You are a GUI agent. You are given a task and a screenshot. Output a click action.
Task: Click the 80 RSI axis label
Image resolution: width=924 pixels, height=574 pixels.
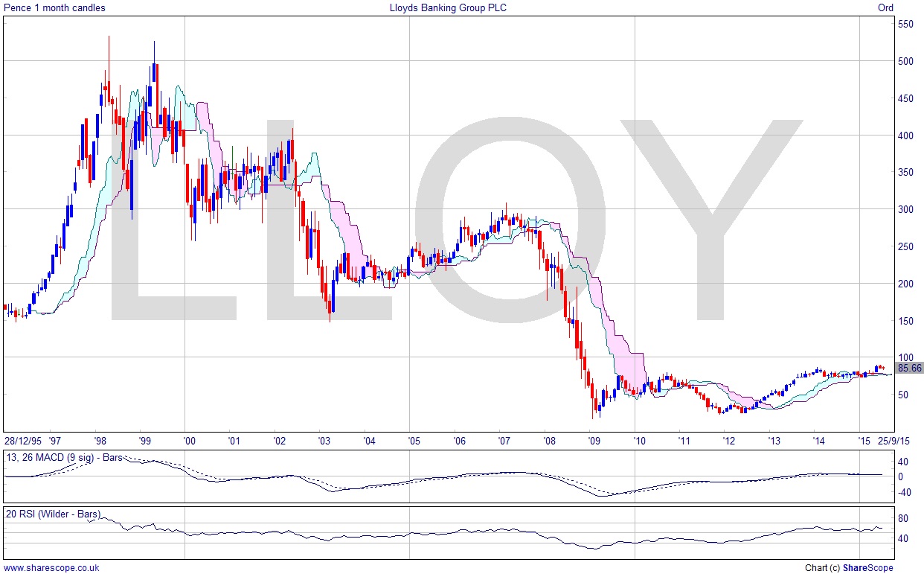pos(903,519)
